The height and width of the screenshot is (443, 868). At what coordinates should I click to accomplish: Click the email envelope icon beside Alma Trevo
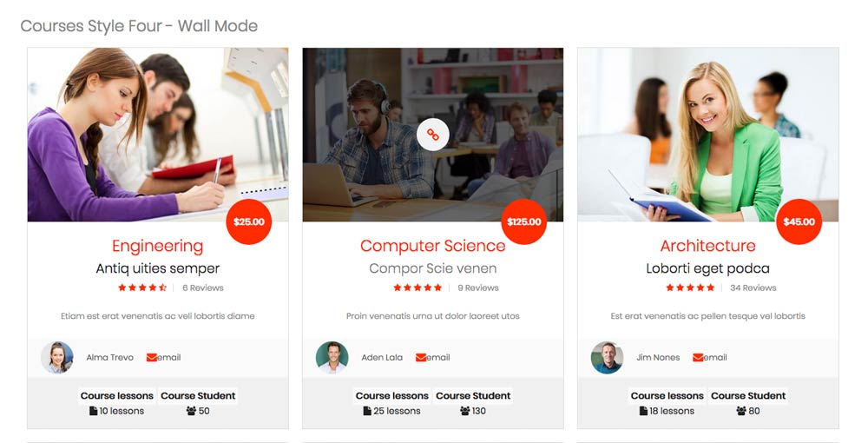152,358
